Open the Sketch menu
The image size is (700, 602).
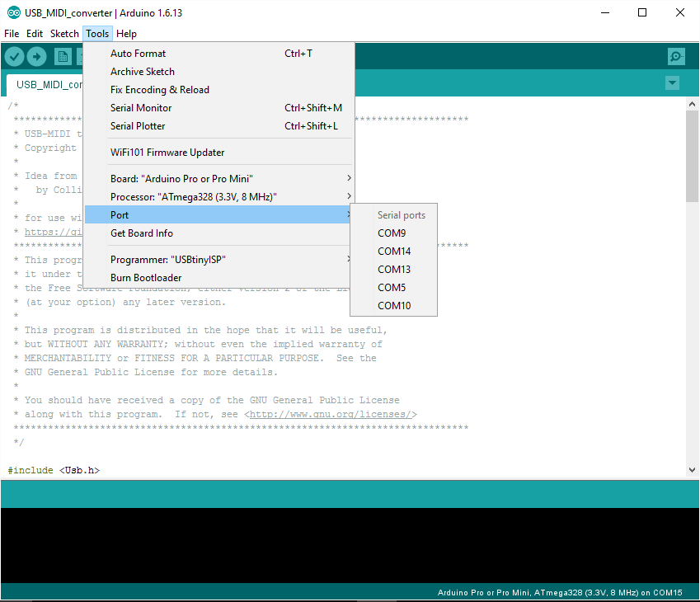[64, 34]
